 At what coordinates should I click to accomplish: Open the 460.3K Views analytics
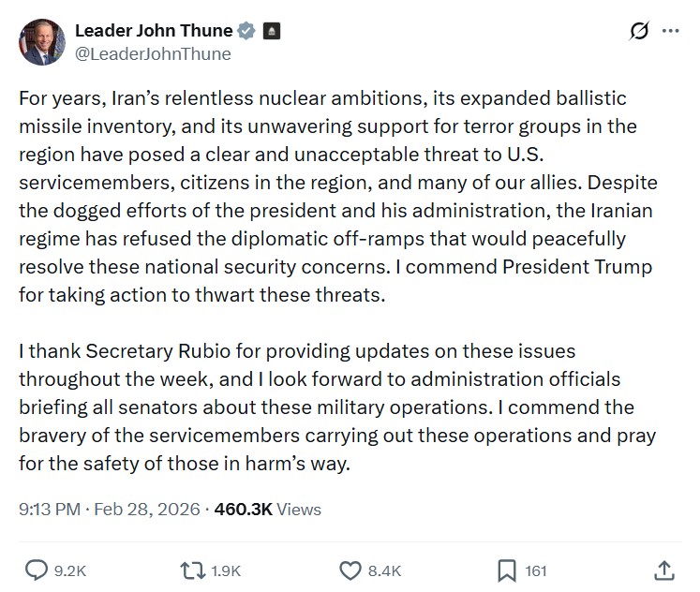click(x=268, y=510)
